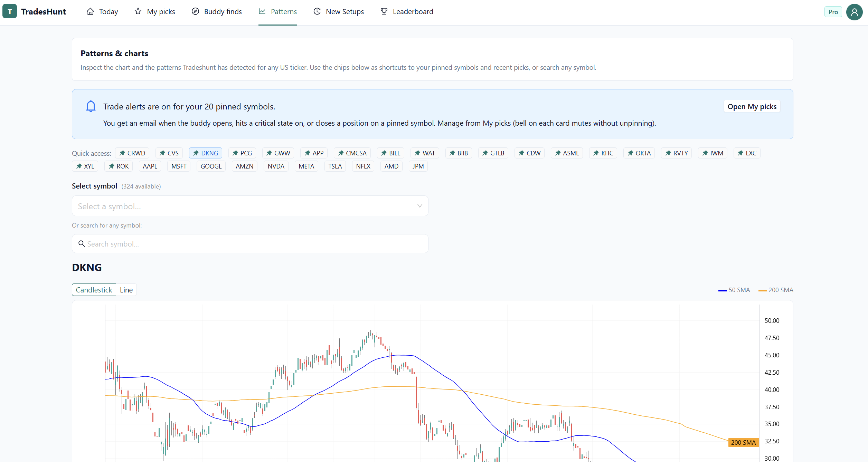
Task: Click the pin icon on XYL chip
Action: pos(79,166)
